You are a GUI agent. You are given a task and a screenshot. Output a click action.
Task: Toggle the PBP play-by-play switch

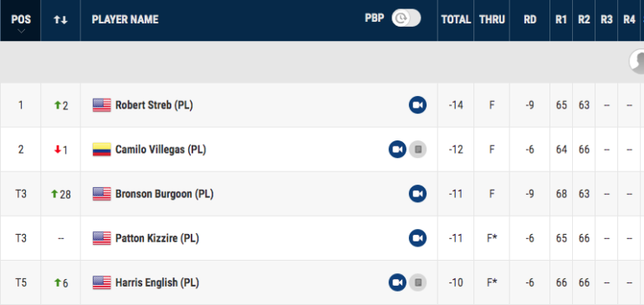click(x=406, y=18)
